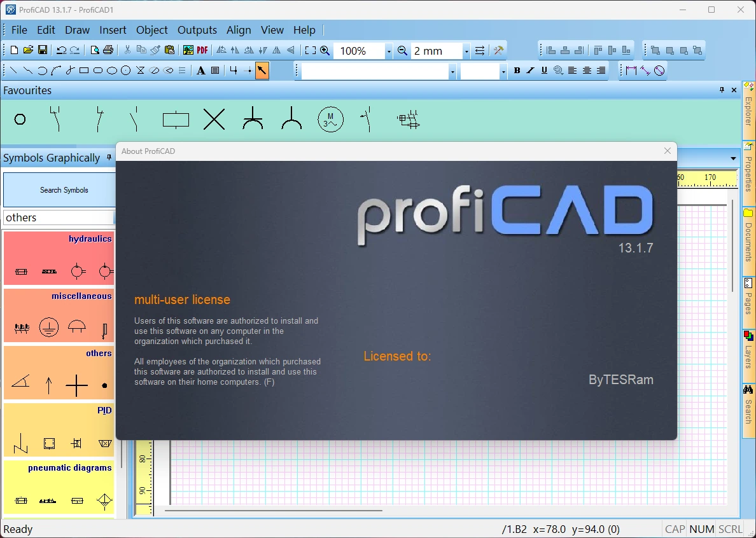Paste from clipboard via toolbar icon
The height and width of the screenshot is (538, 756).
pos(169,50)
